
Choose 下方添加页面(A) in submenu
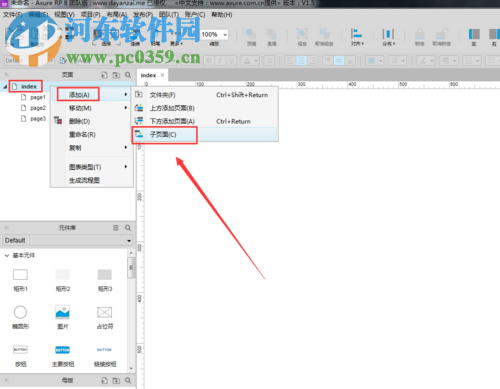[x=205, y=121]
